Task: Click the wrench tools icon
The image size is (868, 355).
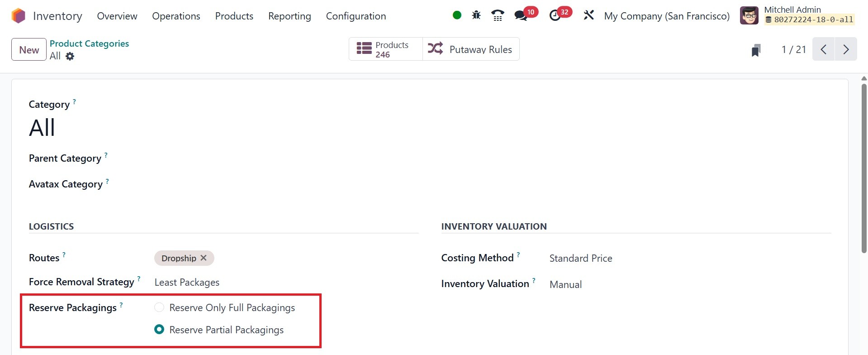Action: coord(588,15)
